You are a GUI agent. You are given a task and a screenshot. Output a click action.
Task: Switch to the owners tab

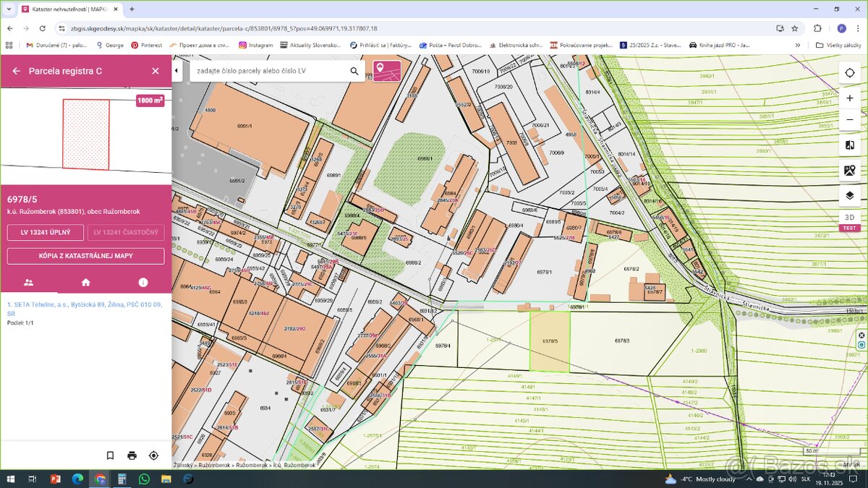[29, 282]
